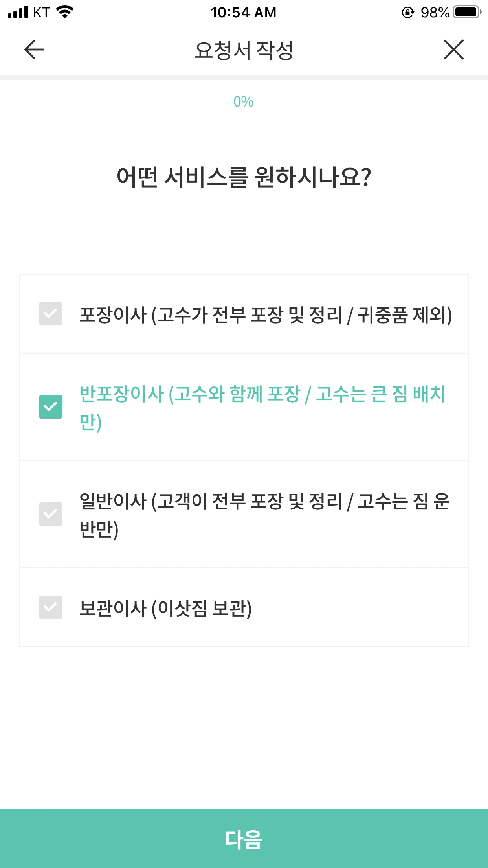Tap the back arrow icon
The image size is (488, 868).
point(34,50)
